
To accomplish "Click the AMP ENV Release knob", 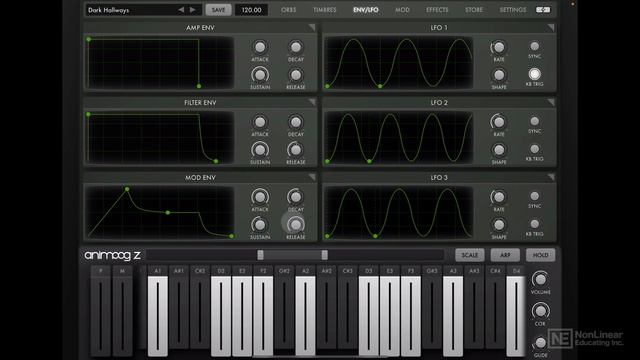I will pyautogui.click(x=296, y=75).
